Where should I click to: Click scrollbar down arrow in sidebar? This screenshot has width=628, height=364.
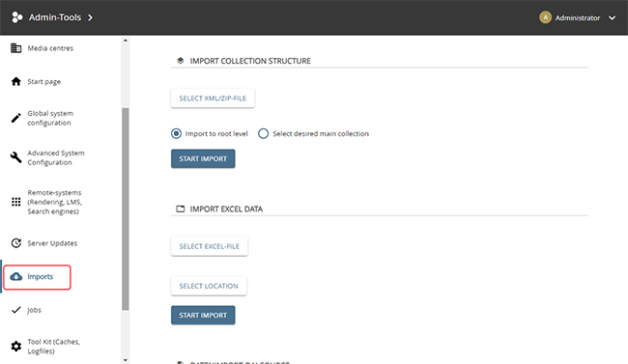tap(126, 360)
